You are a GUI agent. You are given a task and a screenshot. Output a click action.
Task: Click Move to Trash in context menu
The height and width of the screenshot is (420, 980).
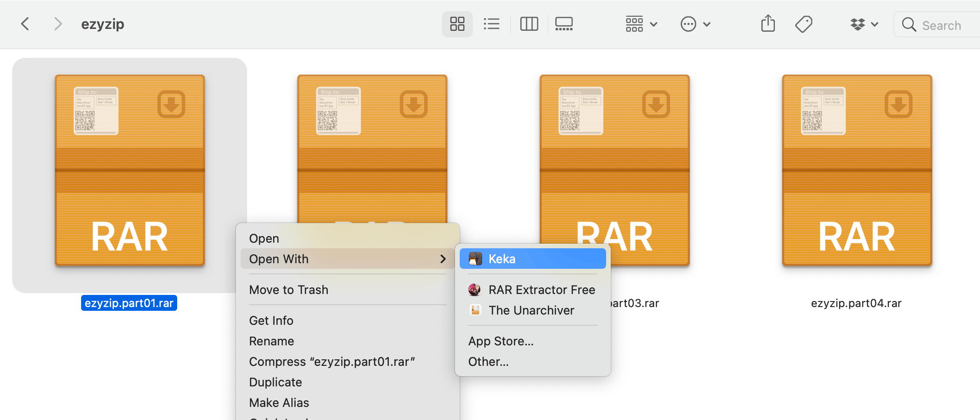(x=288, y=289)
